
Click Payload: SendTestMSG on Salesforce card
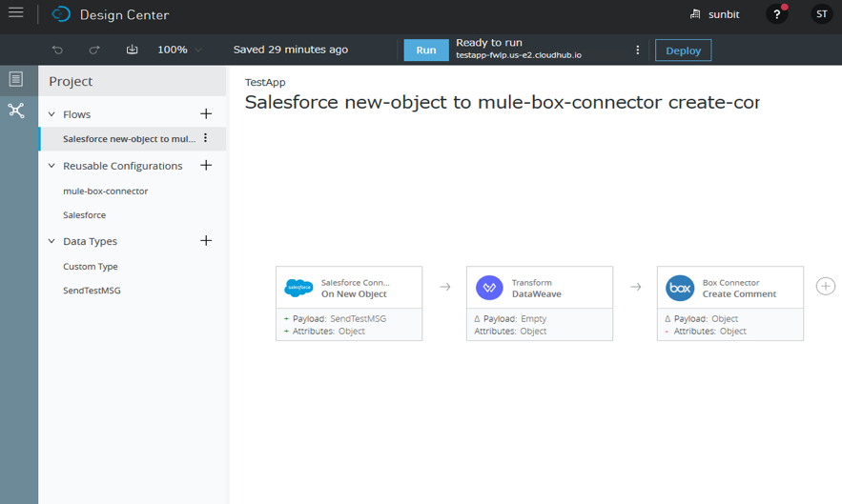(x=339, y=319)
